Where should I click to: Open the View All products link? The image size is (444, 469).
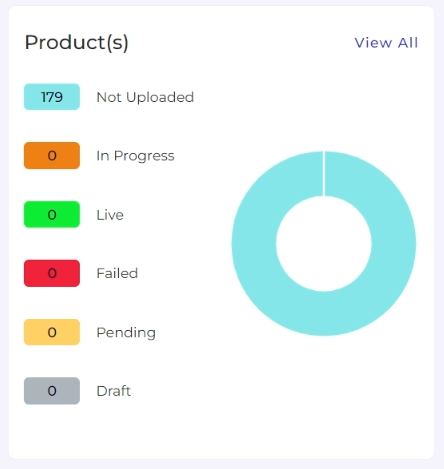[386, 43]
